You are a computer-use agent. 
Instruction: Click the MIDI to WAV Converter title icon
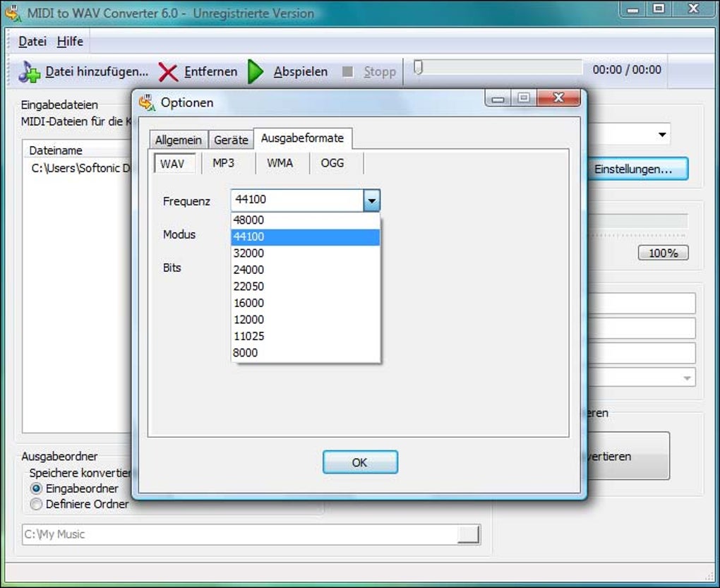(x=13, y=13)
